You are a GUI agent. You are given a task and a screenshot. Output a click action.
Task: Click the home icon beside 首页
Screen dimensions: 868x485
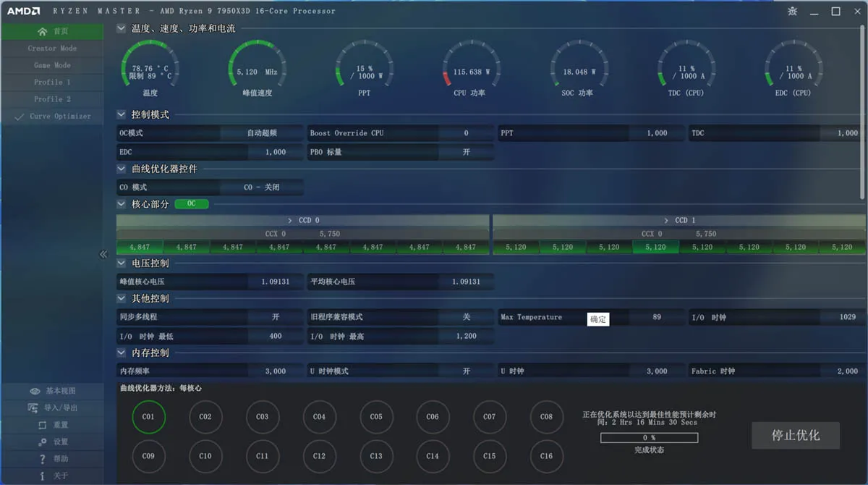coord(43,31)
